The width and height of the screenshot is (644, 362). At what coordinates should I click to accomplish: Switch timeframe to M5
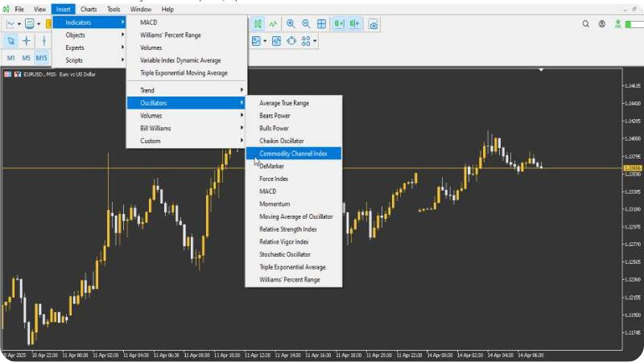pos(27,58)
